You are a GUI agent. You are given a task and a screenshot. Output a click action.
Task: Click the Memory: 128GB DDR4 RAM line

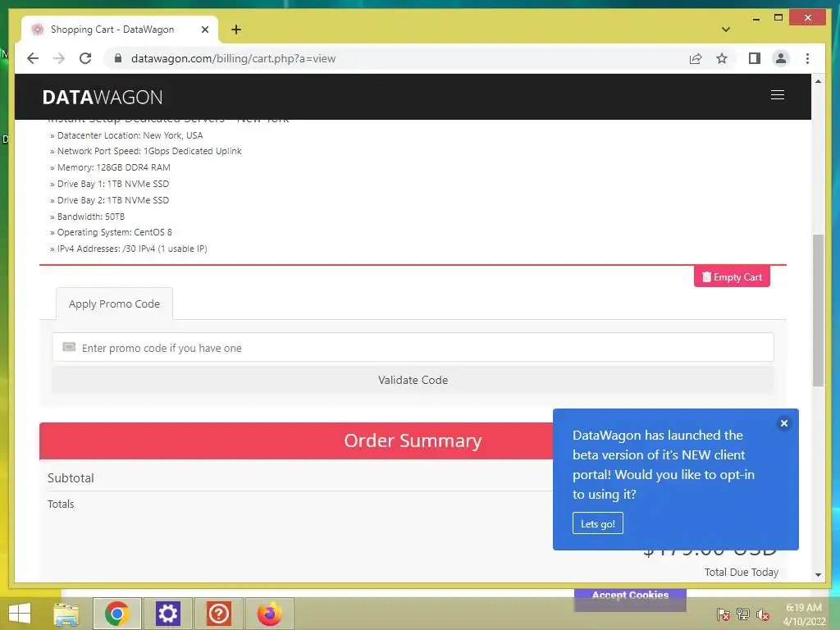(x=111, y=167)
